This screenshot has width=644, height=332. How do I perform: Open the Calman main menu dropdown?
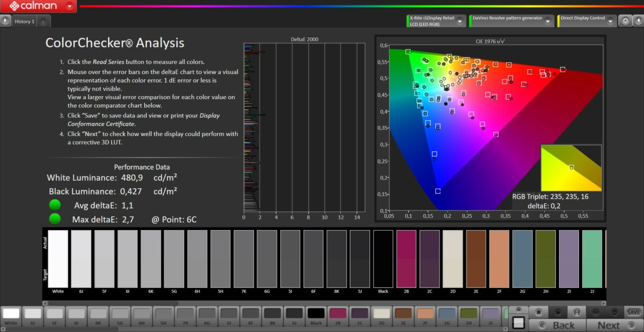(x=70, y=6)
